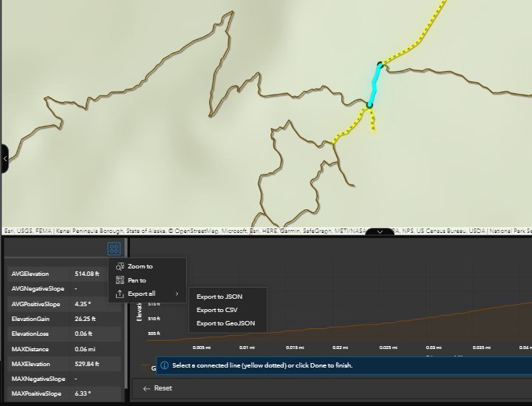Click the brown ground profile legend swatch
Image resolution: width=532 pixels, height=406 pixels.
point(146,368)
